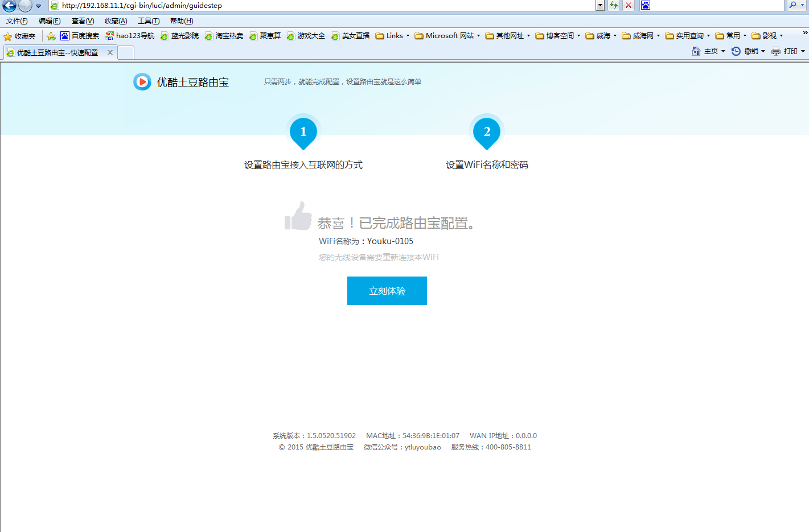
Task: Click the address bar URL field
Action: click(323, 6)
